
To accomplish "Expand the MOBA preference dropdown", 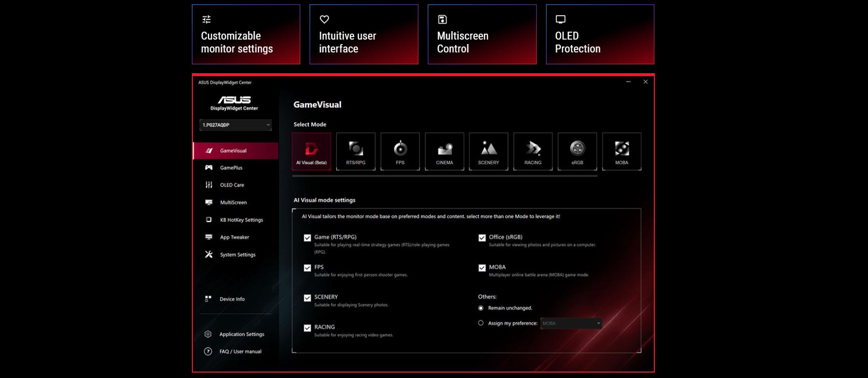I will [x=571, y=324].
